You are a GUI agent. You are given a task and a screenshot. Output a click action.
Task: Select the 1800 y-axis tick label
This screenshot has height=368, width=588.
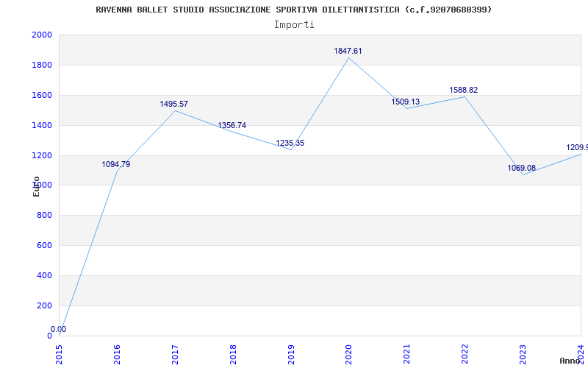click(x=42, y=65)
